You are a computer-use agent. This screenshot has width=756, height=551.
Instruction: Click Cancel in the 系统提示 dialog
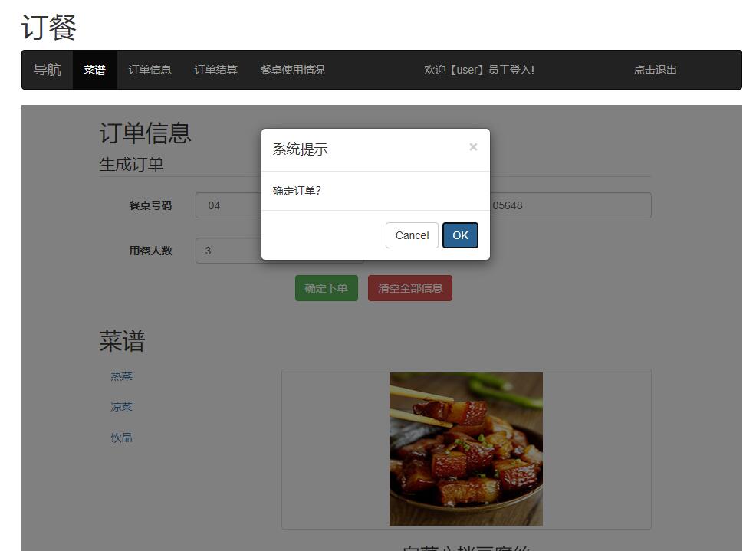point(411,235)
